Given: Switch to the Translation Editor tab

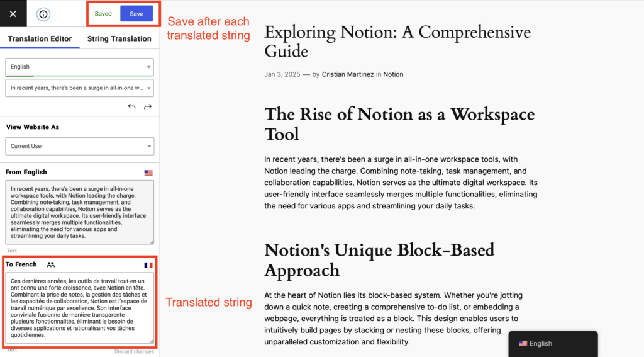Looking at the screenshot, I should [40, 38].
